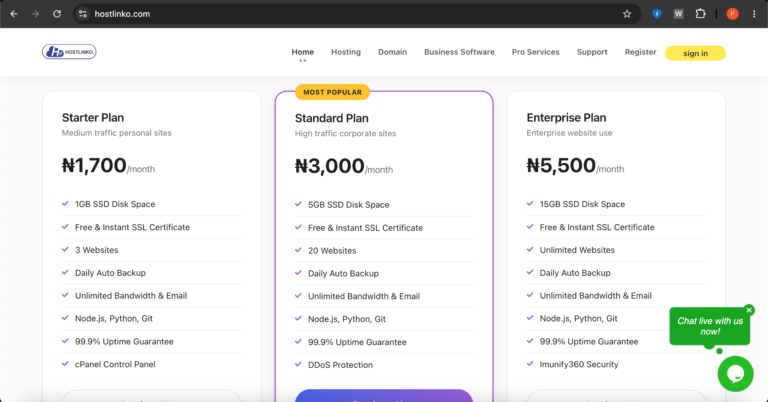Screen dimensions: 768x402
Task: Reload the page with refresh icon
Action: pyautogui.click(x=57, y=14)
